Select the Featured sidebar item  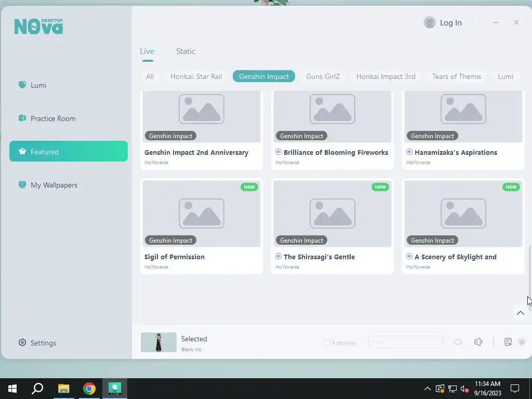coord(68,151)
